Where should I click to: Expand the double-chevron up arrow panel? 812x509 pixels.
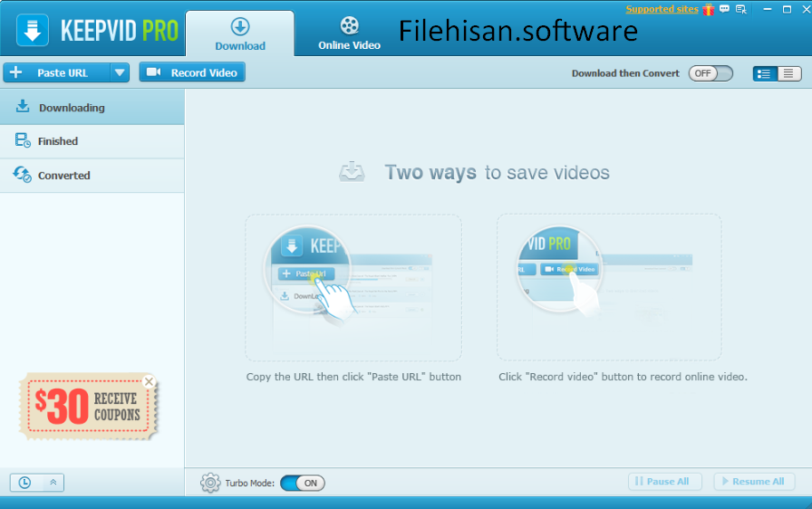click(x=53, y=483)
